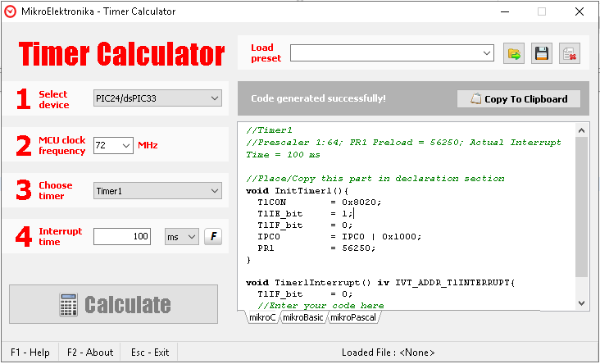Click the 'T1IE_bit = 1;' line
This screenshot has width=600, height=364.
coord(306,214)
